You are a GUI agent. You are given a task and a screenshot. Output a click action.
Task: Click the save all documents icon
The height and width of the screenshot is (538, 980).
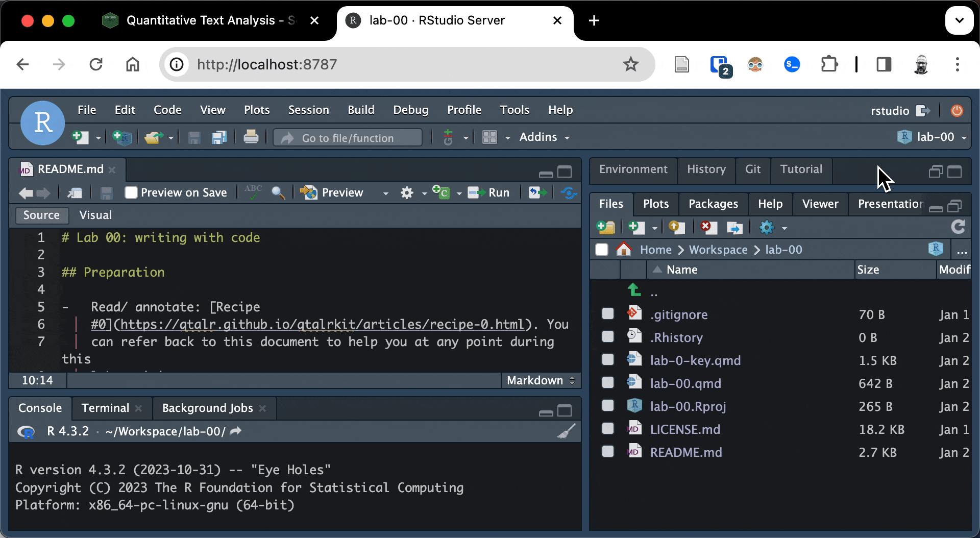click(x=219, y=138)
